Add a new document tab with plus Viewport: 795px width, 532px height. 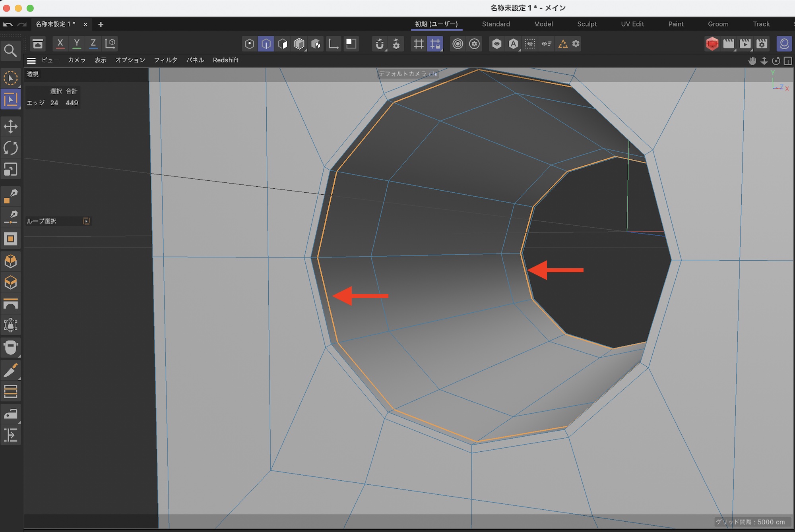[101, 25]
